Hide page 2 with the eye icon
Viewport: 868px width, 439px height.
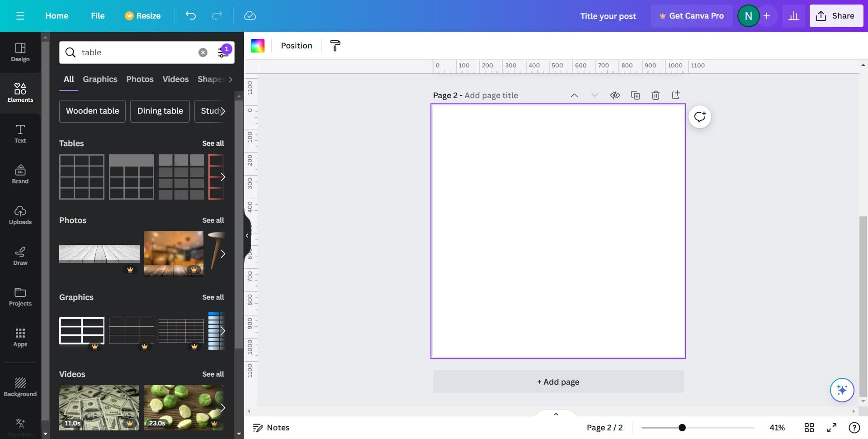click(615, 95)
